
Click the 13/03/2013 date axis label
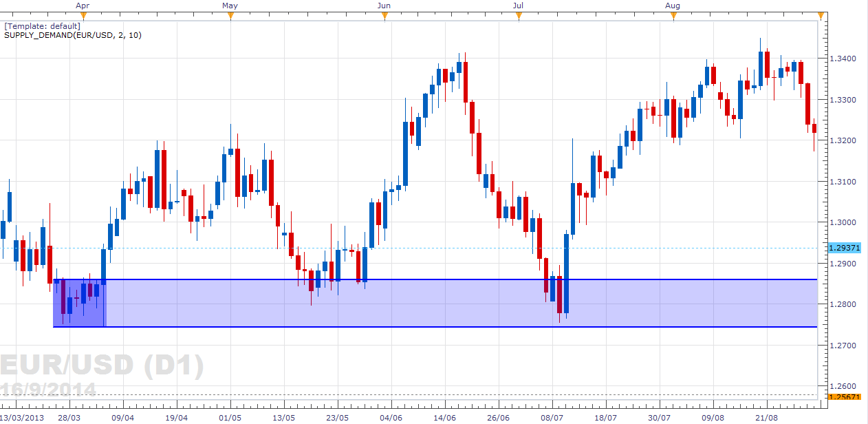click(x=21, y=418)
